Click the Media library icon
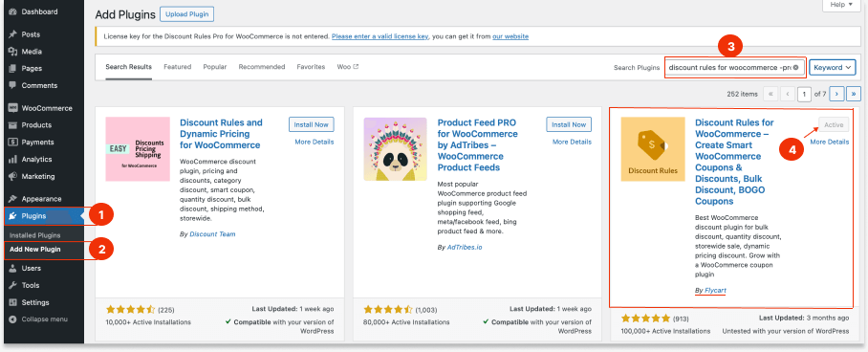Screen dimensions: 868x352 click(x=12, y=52)
